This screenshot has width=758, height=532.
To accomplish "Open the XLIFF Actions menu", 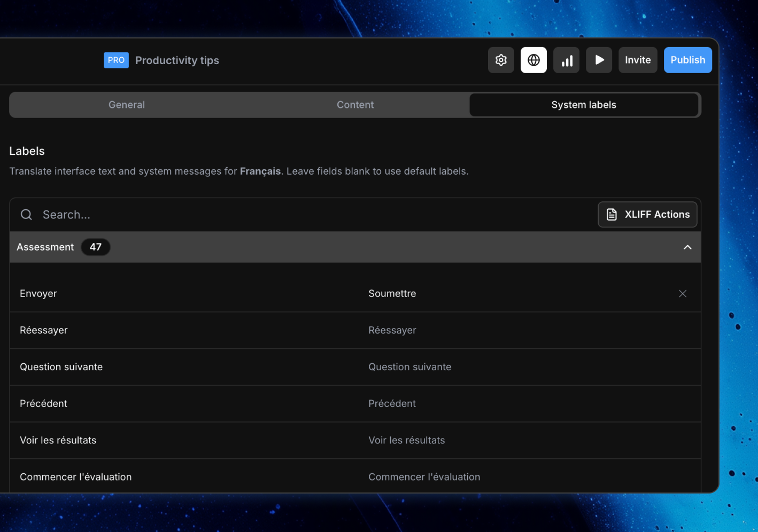I will click(647, 215).
